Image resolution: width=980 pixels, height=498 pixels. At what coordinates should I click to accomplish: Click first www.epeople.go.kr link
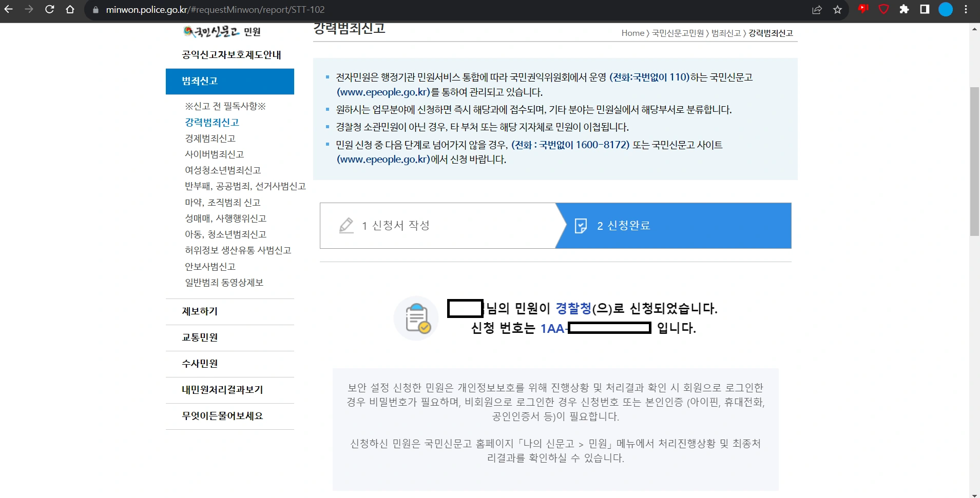coord(383,92)
